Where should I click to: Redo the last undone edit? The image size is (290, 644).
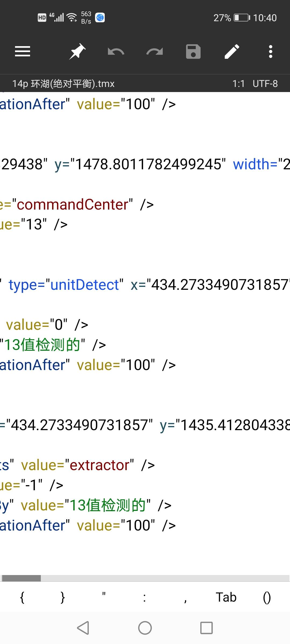[x=154, y=51]
